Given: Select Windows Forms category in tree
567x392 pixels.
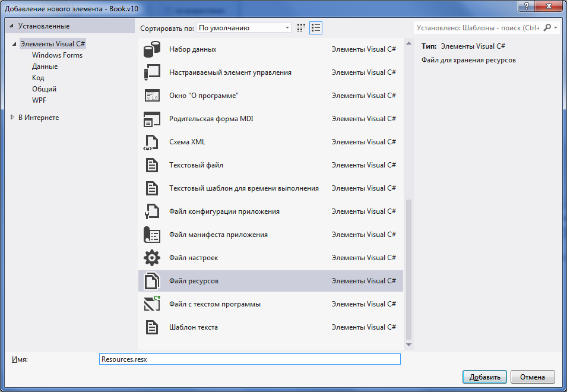Looking at the screenshot, I should pyautogui.click(x=57, y=55).
